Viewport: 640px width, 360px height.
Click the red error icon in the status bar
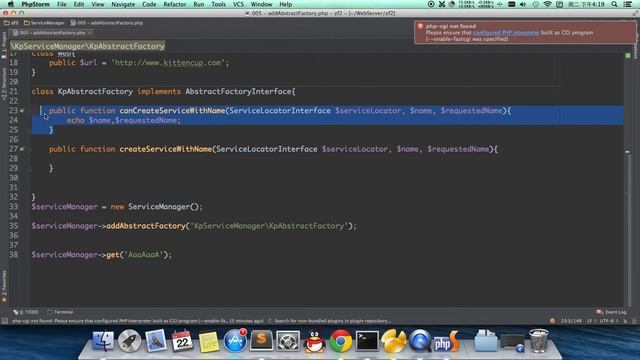(x=552, y=321)
